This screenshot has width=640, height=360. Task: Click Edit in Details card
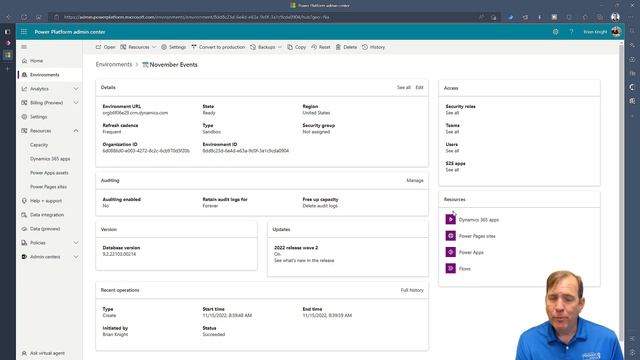point(419,87)
